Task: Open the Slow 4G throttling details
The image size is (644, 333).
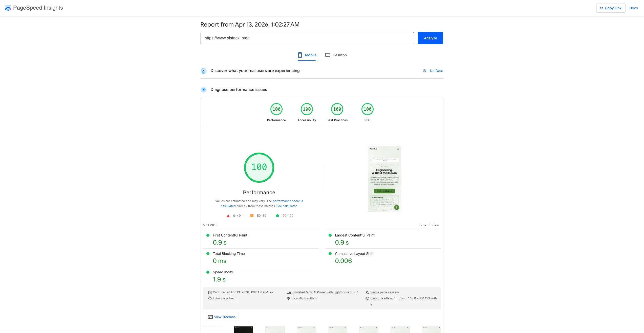Action: click(x=304, y=298)
